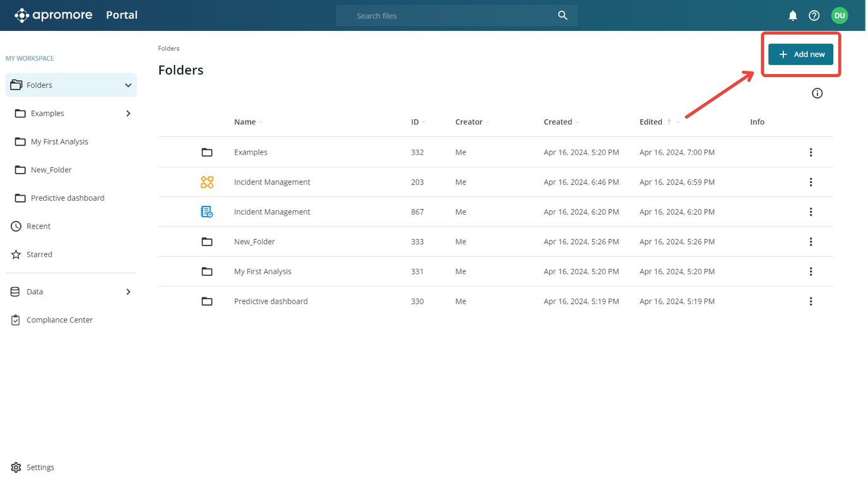Screen dimensions: 868x493
Task: Expand the Data section arrow
Action: (x=128, y=292)
